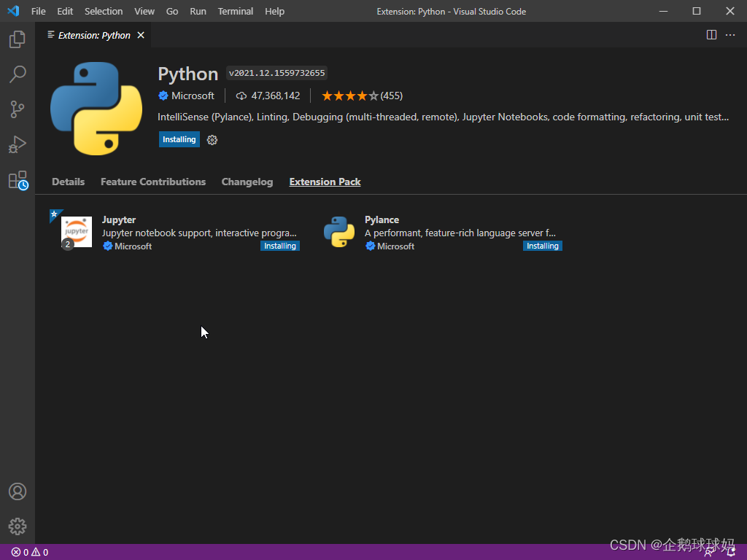Viewport: 747px width, 560px height.
Task: Open the Terminal menu
Action: coord(235,11)
